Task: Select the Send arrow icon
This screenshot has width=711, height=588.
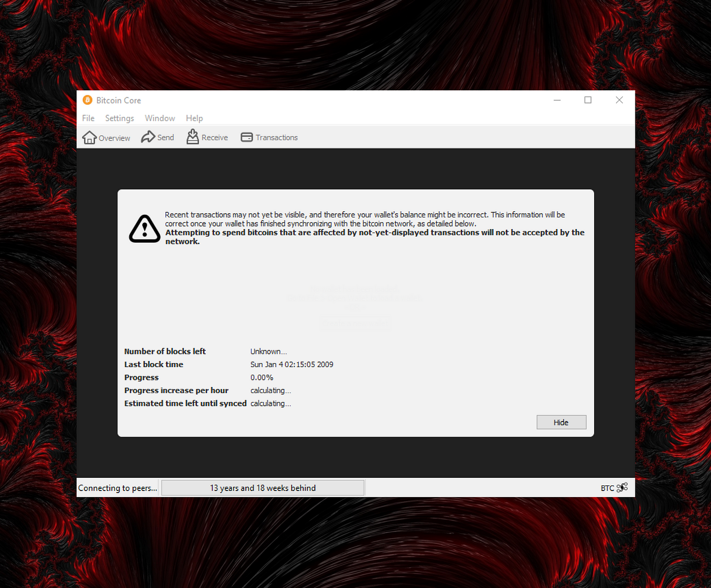Action: click(x=148, y=137)
